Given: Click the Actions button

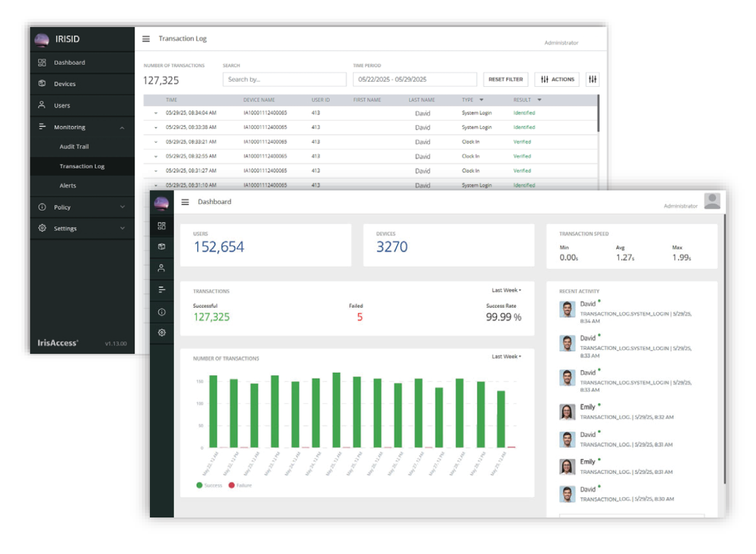Looking at the screenshot, I should click(x=557, y=79).
